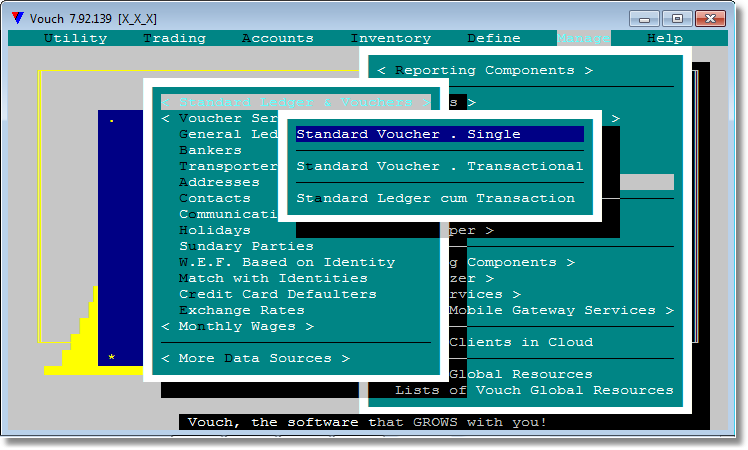
Task: Select Credit Card Defaulters entry
Action: [x=278, y=294]
